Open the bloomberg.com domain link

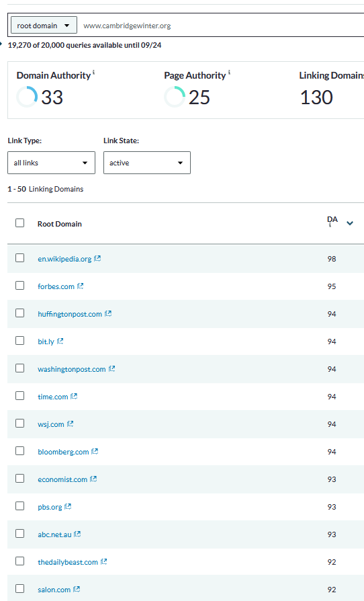tap(63, 452)
